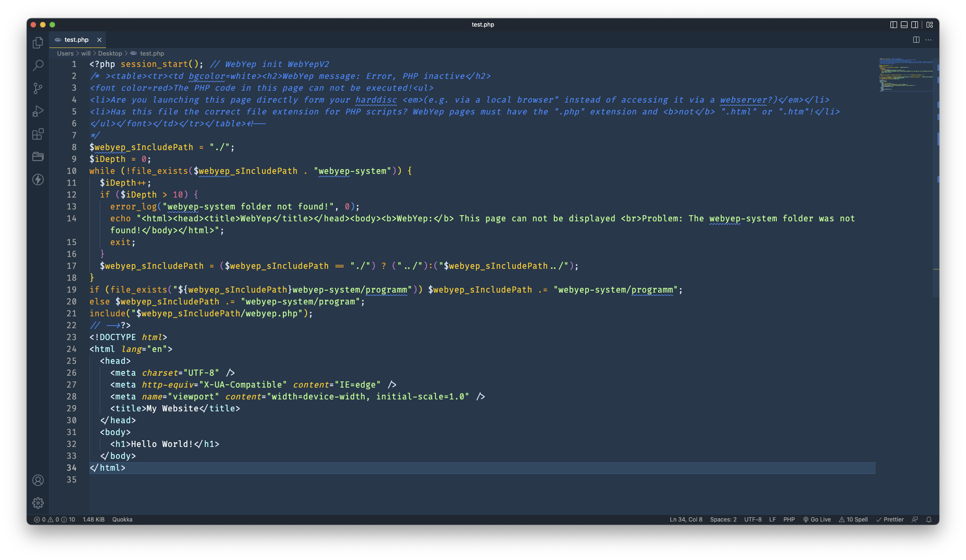Open the editor More Actions ellipsis menu
This screenshot has width=966, height=560.
click(x=928, y=40)
